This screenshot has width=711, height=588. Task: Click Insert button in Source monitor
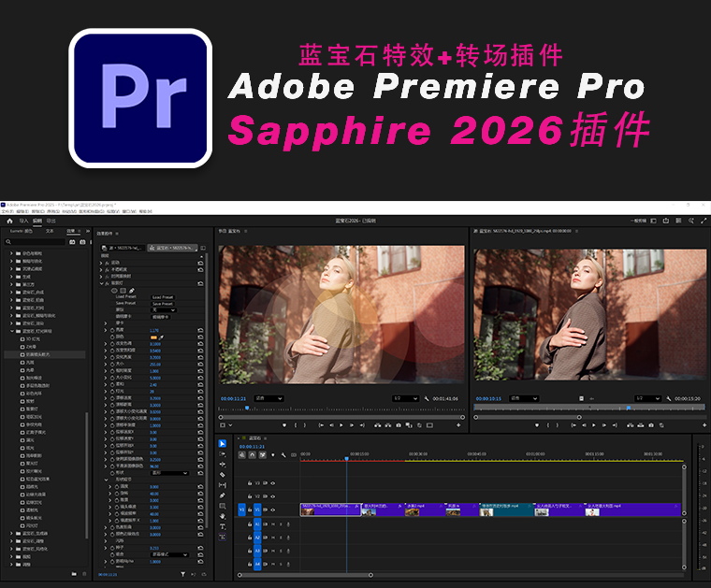631,425
